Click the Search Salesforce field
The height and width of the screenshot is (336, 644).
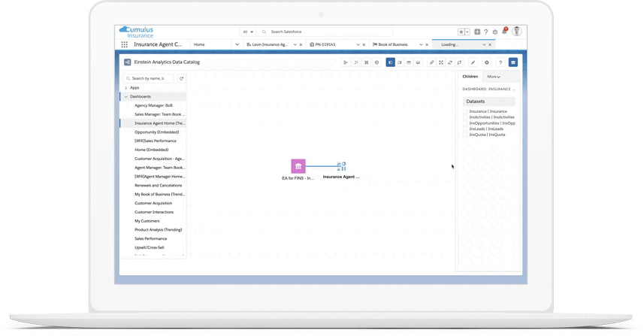click(325, 32)
